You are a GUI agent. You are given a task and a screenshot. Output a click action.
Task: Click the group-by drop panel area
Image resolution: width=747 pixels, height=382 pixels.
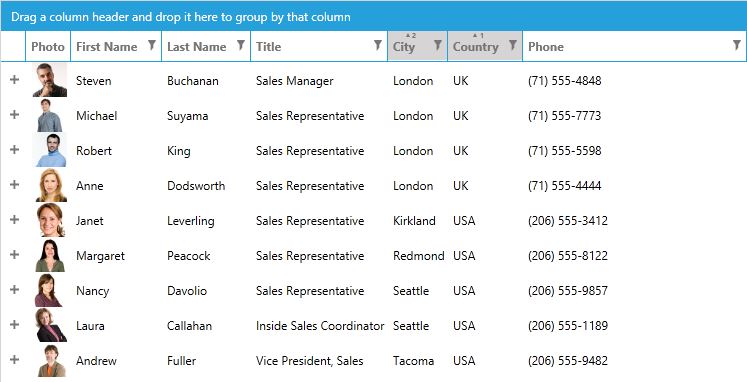374,16
